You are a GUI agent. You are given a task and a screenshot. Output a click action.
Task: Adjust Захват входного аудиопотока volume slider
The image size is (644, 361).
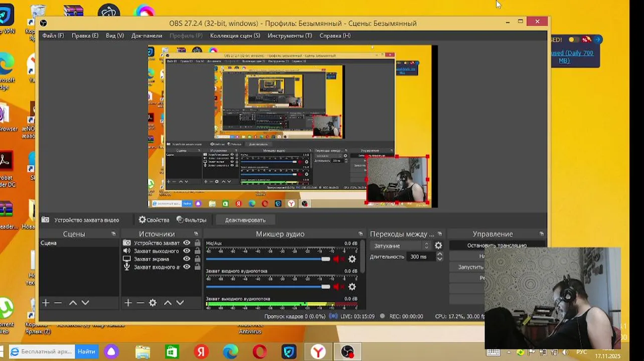pyautogui.click(x=268, y=287)
